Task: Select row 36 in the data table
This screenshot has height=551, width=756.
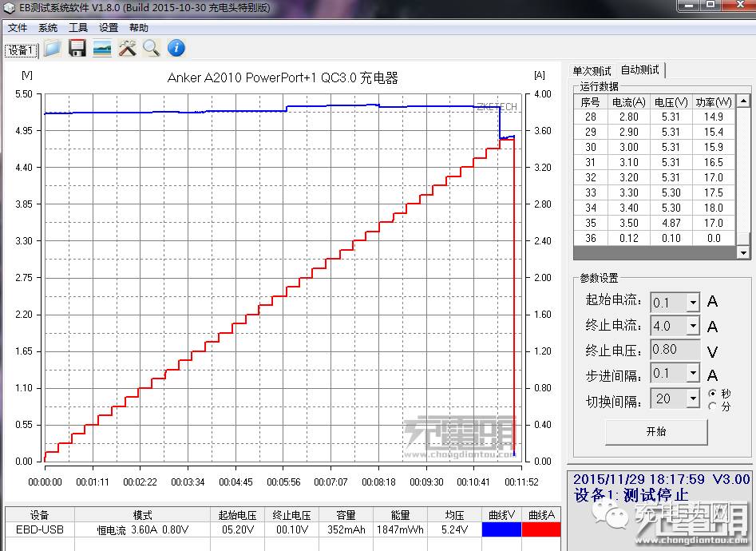Action: tap(655, 238)
